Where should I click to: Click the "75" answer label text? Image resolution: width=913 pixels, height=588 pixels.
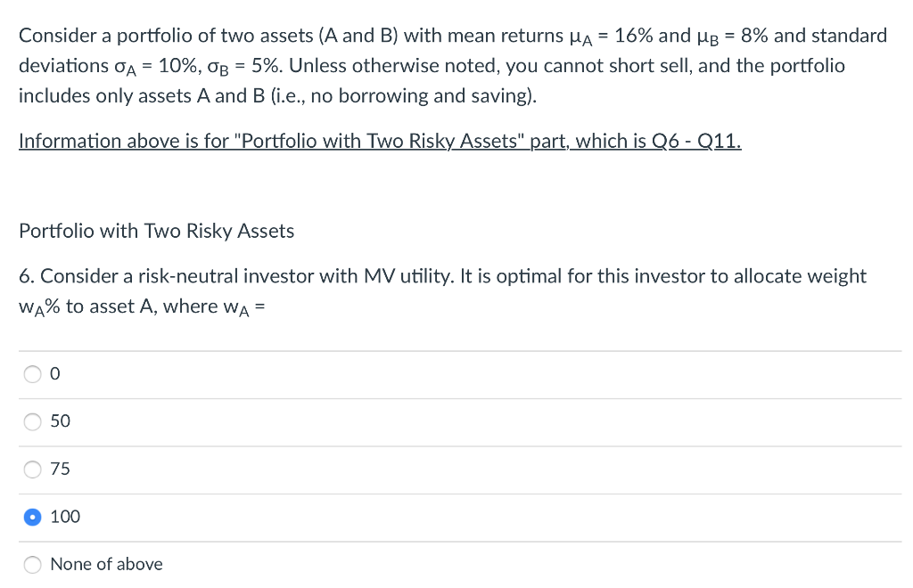tap(60, 469)
